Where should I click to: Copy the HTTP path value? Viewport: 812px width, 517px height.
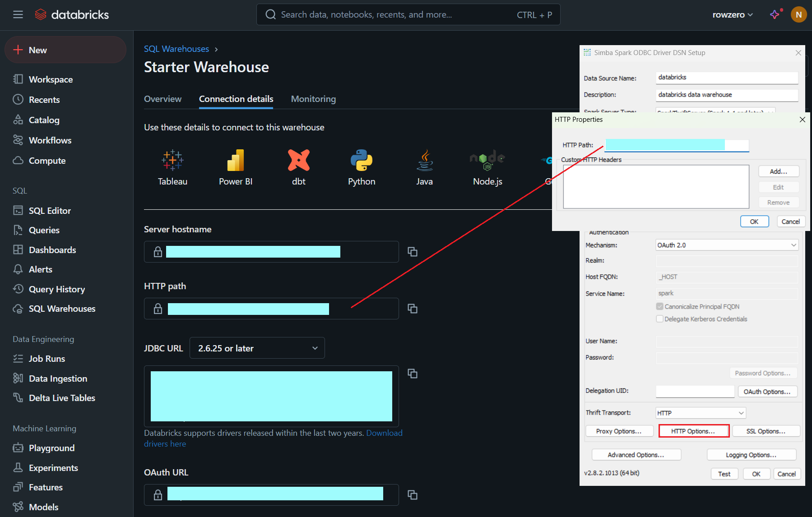pyautogui.click(x=412, y=309)
